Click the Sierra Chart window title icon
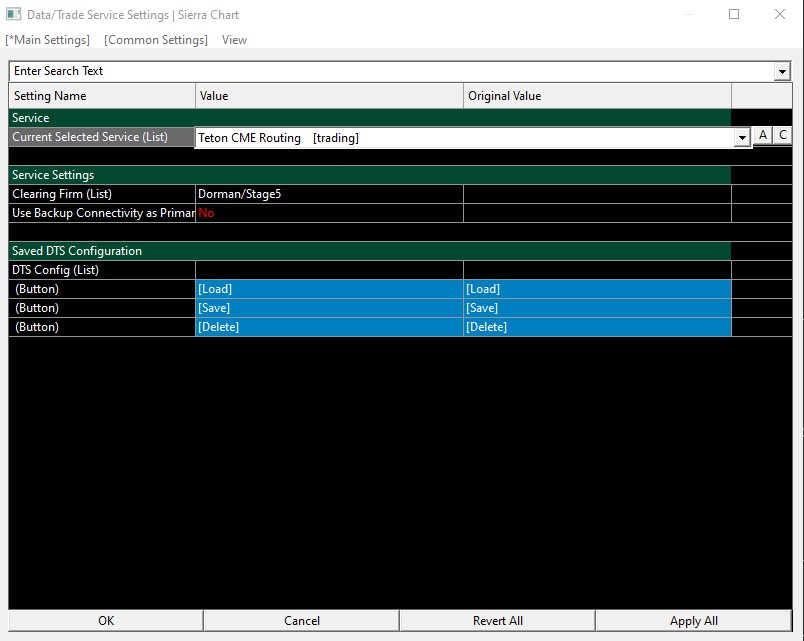The width and height of the screenshot is (804, 641). [13, 14]
